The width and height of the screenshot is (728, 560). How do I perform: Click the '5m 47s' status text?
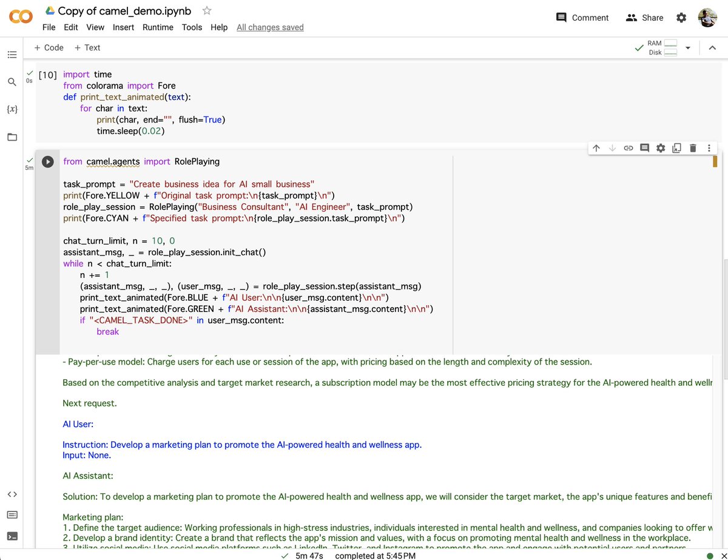pos(309,556)
